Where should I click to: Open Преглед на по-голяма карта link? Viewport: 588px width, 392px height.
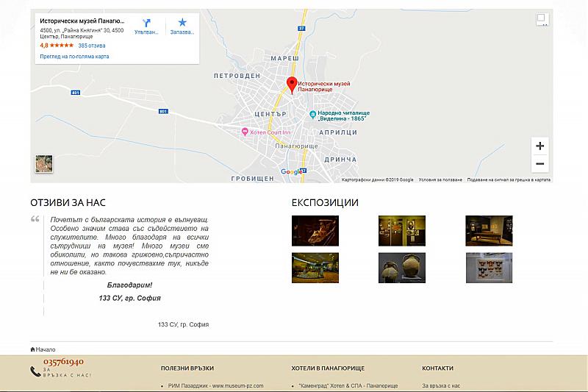point(74,56)
